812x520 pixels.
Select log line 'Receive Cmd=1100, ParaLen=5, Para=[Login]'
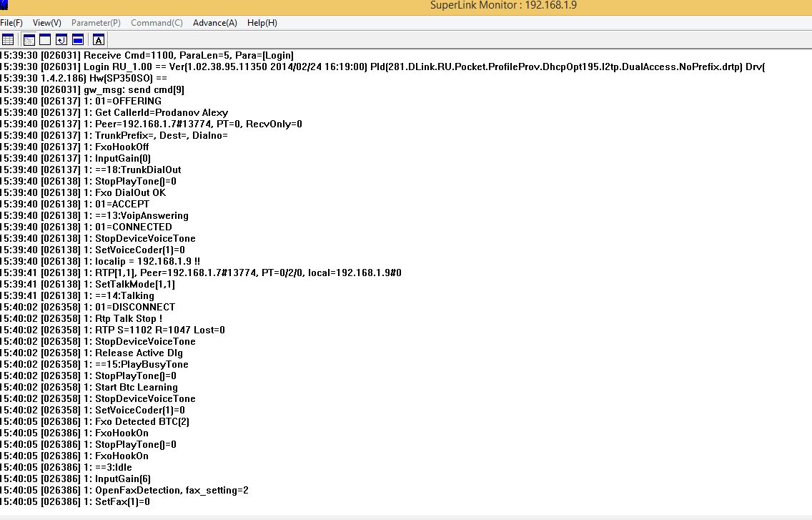pyautogui.click(x=147, y=56)
